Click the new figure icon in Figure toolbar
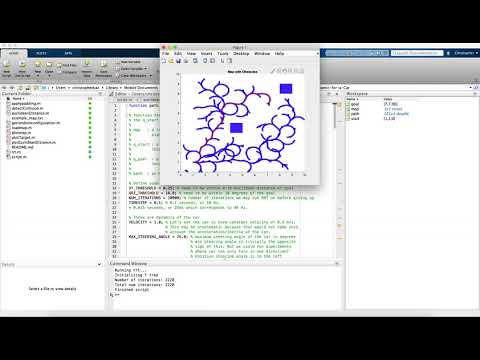This screenshot has width=480, height=360. [164, 61]
